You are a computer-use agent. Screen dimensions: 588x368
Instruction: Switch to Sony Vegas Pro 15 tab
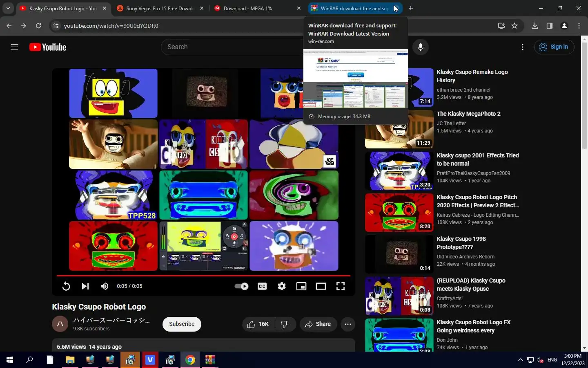tap(160, 8)
